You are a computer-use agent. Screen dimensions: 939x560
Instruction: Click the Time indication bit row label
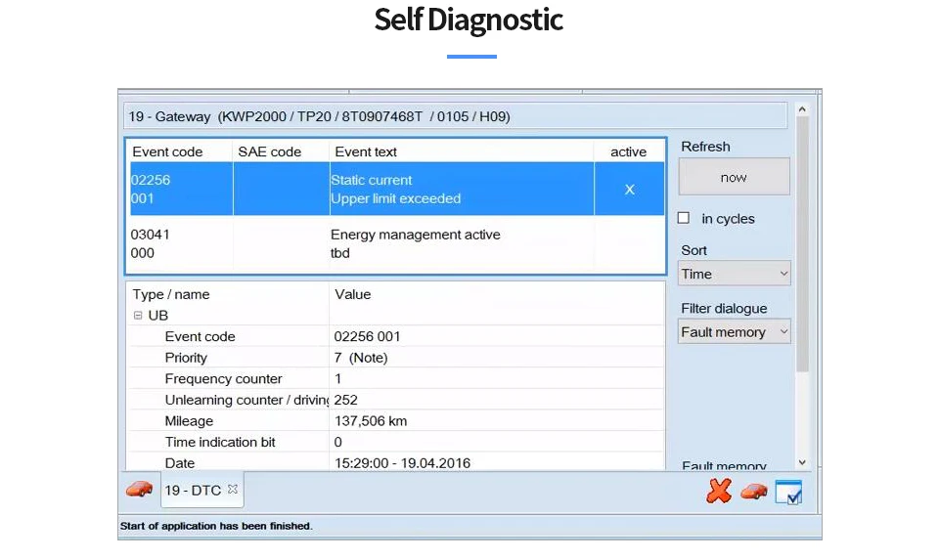(x=220, y=442)
